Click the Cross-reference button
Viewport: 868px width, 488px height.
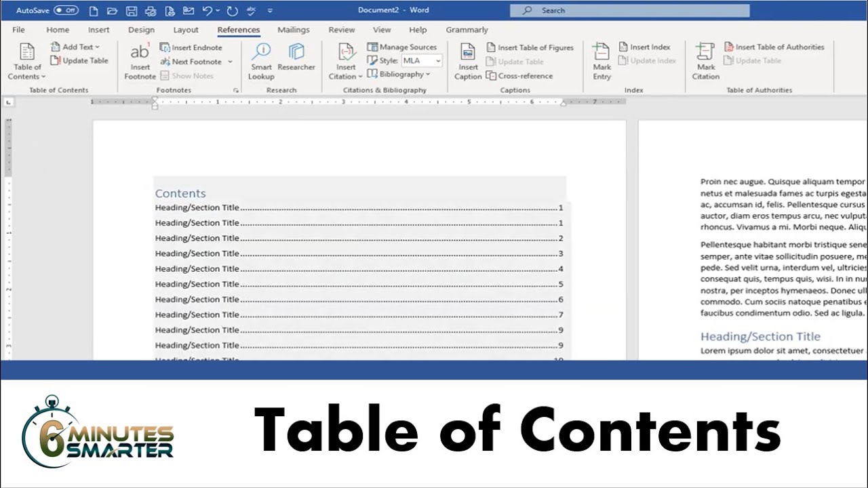[x=519, y=76]
